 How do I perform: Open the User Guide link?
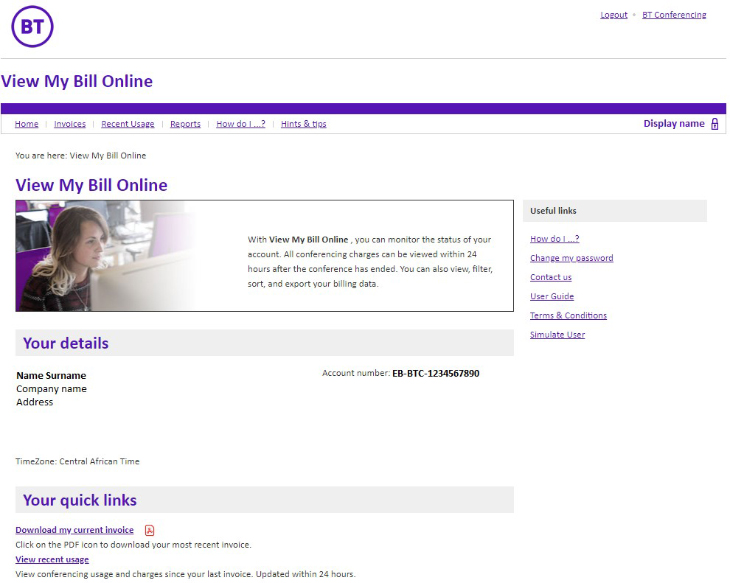pyautogui.click(x=552, y=296)
